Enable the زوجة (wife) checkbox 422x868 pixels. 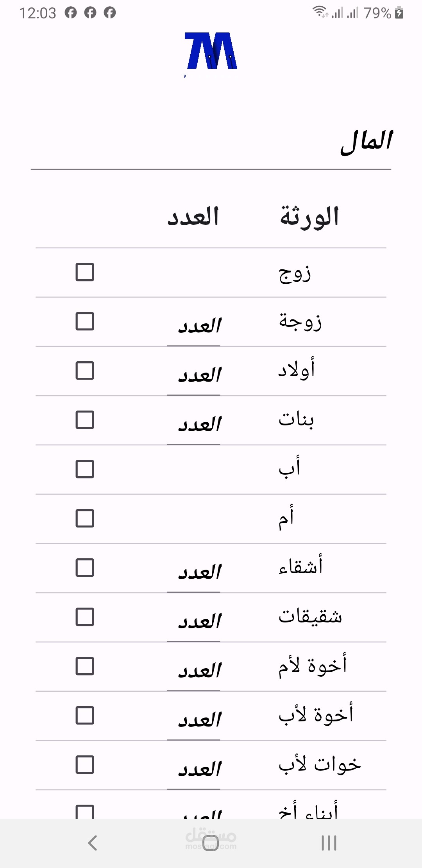(x=85, y=321)
